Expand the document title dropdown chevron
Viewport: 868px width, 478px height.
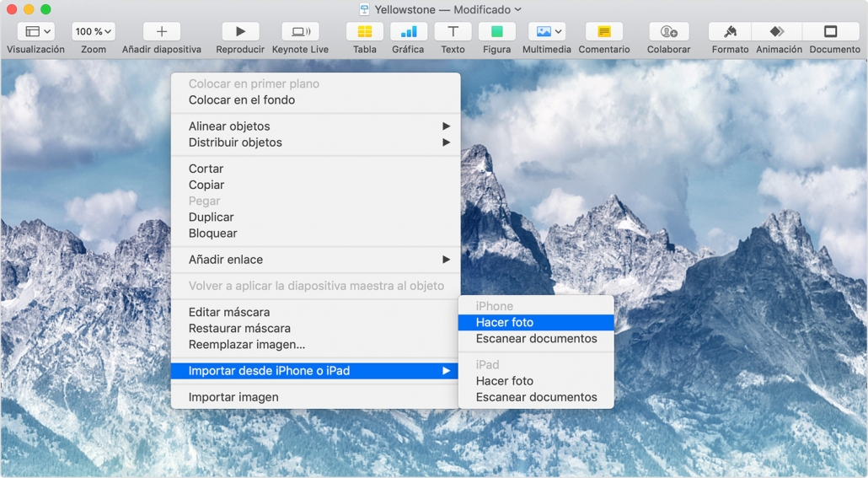(518, 9)
